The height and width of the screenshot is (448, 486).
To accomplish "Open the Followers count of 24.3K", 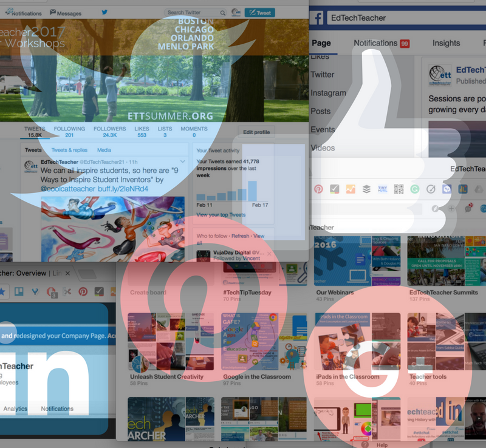I will pos(110,132).
